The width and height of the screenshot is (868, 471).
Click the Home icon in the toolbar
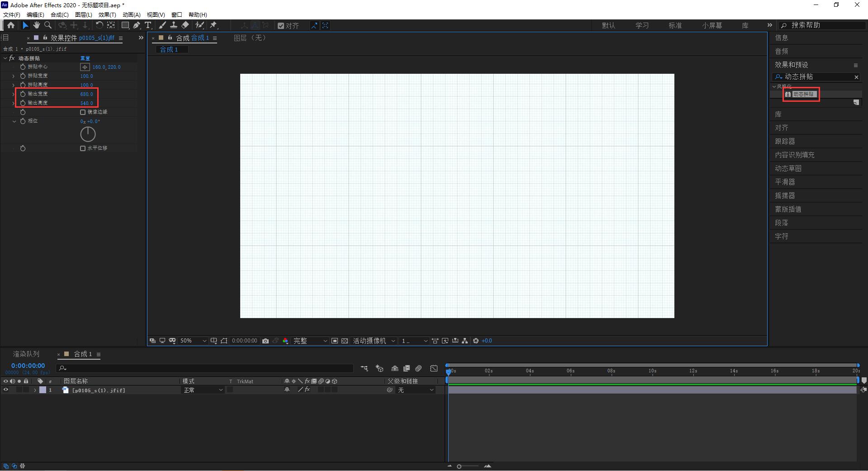pos(10,25)
